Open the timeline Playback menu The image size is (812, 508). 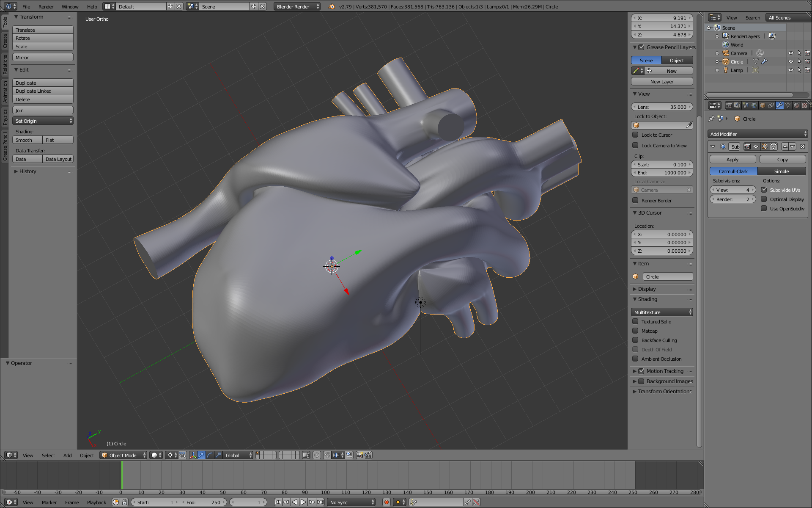click(96, 502)
